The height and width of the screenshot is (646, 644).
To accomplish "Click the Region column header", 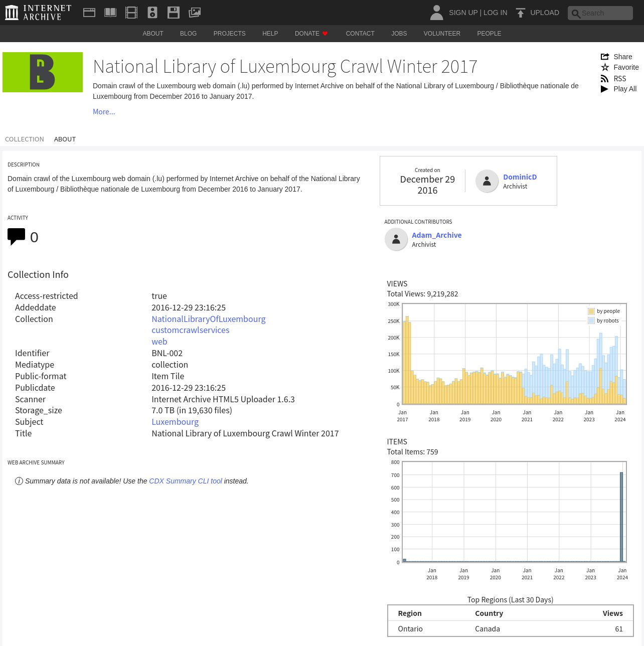I will tap(410, 613).
